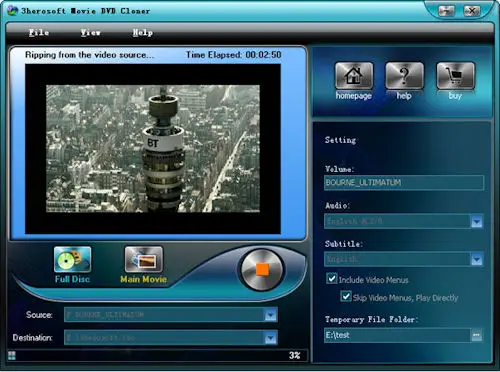
Task: Minimize the DVD Cloner window
Action: [446, 11]
